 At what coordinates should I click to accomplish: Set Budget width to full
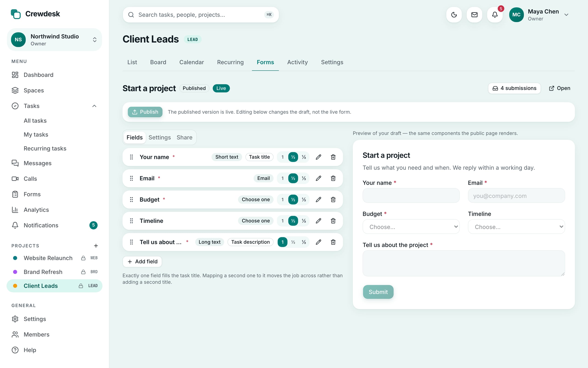click(283, 200)
